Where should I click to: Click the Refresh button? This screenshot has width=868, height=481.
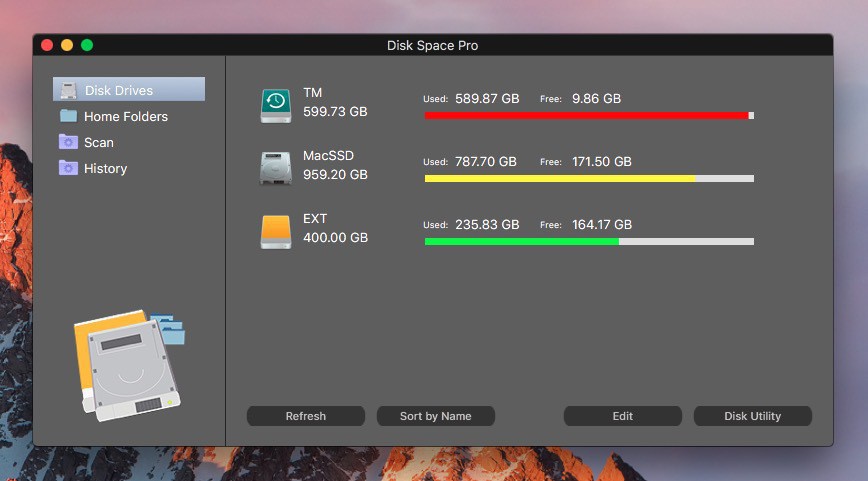[306, 416]
